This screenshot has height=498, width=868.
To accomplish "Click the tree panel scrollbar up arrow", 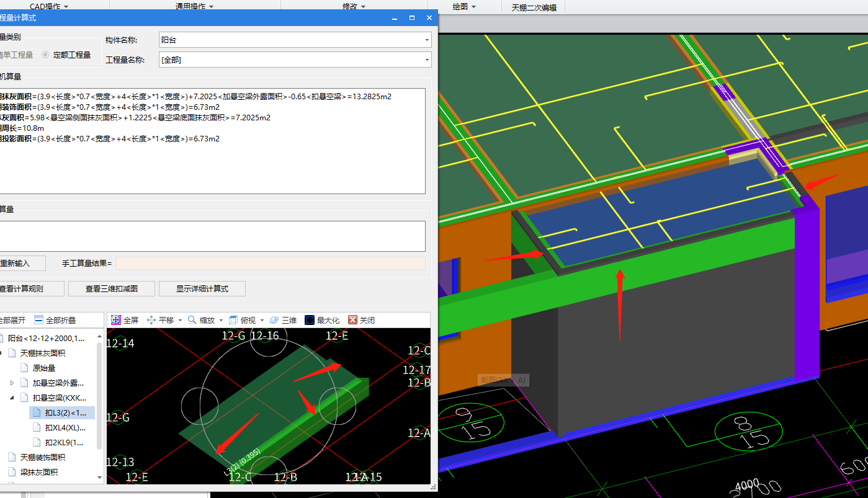I will pos(101,335).
